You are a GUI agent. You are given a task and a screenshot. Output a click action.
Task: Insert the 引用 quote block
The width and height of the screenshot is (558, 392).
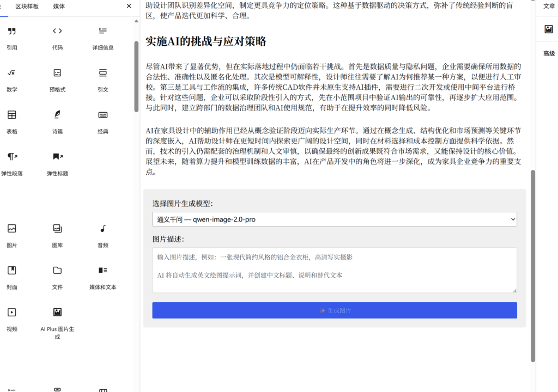tap(12, 37)
